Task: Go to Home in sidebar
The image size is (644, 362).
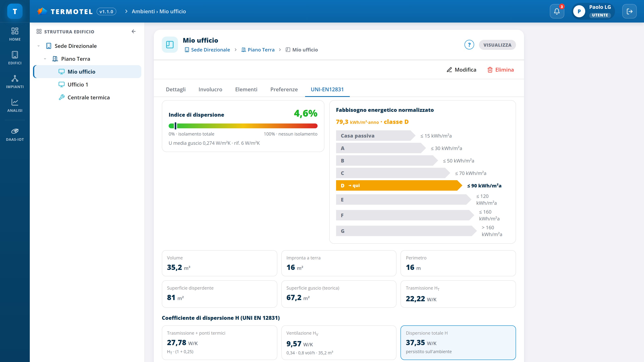Action: pos(15,34)
